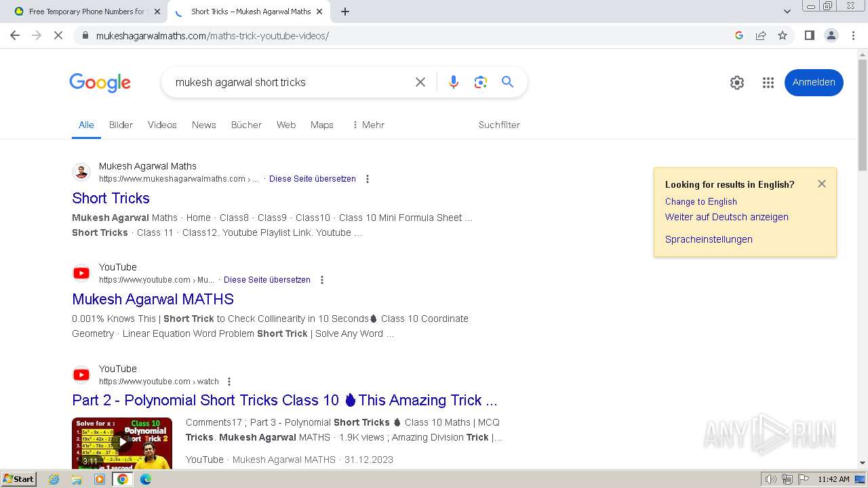Screen dimensions: 868x488
Task: Click the network icon in system tray
Action: tap(787, 479)
